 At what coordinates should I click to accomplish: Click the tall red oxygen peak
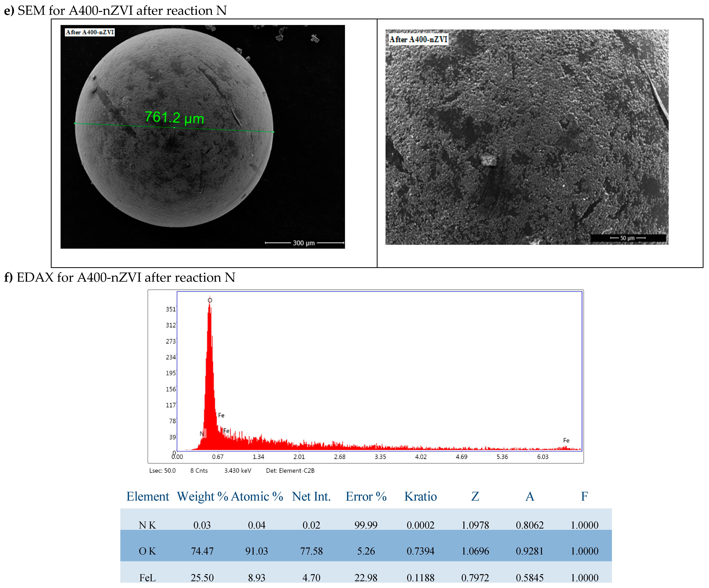210,371
